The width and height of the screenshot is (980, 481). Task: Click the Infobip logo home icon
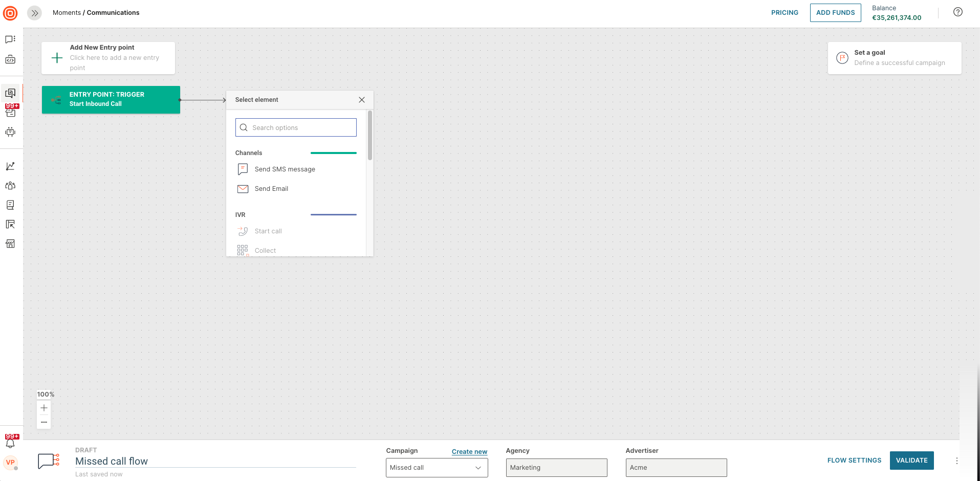pyautogui.click(x=10, y=13)
